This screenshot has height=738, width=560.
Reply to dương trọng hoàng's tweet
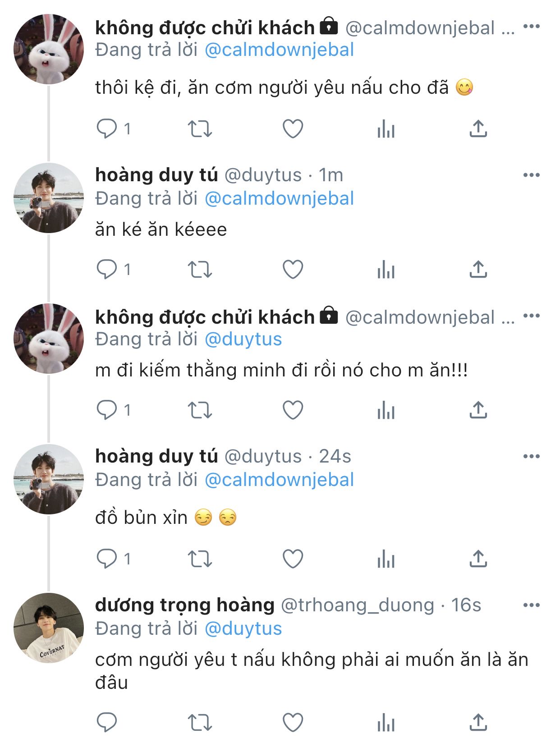coord(107,722)
